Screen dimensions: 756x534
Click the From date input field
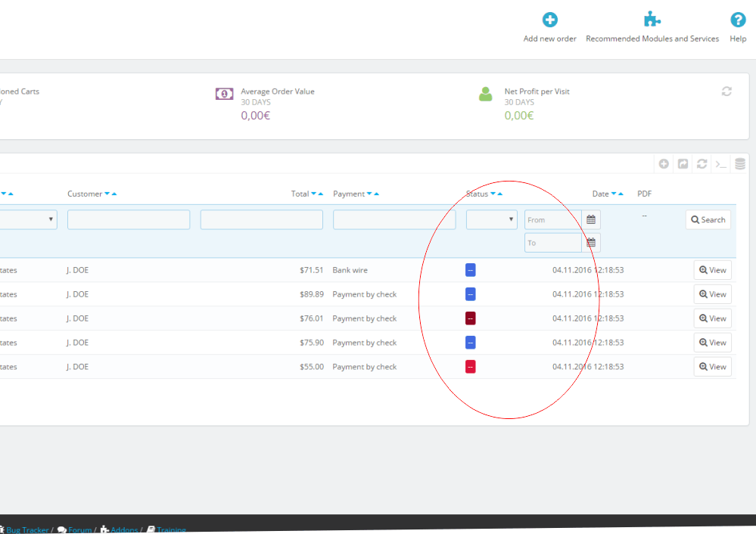coord(553,220)
